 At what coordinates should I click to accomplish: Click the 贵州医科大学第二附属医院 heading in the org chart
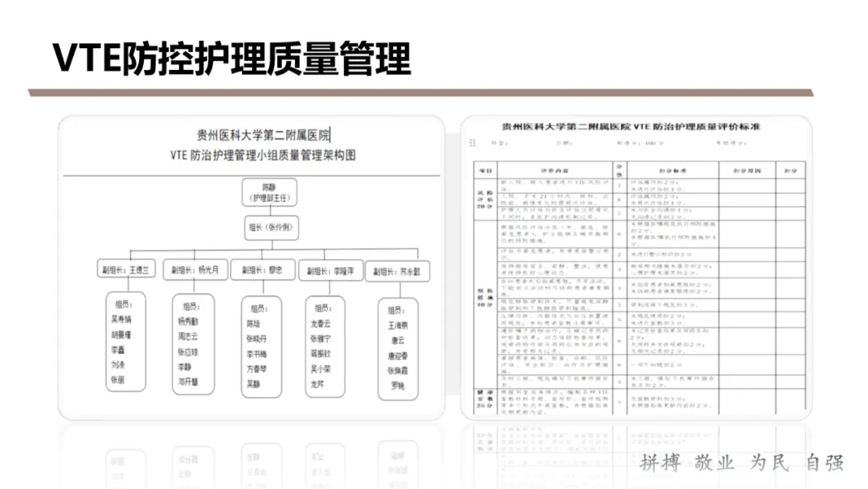coord(263,134)
